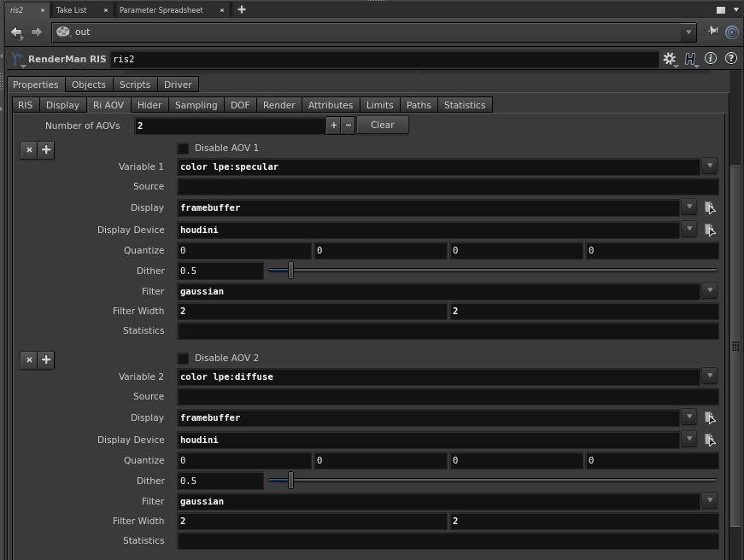
Task: Open the gear parameter settings menu
Action: pyautogui.click(x=670, y=59)
